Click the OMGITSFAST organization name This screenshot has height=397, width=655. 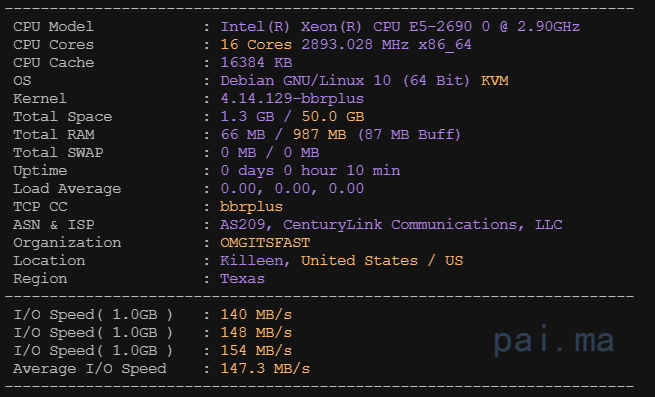(265, 243)
